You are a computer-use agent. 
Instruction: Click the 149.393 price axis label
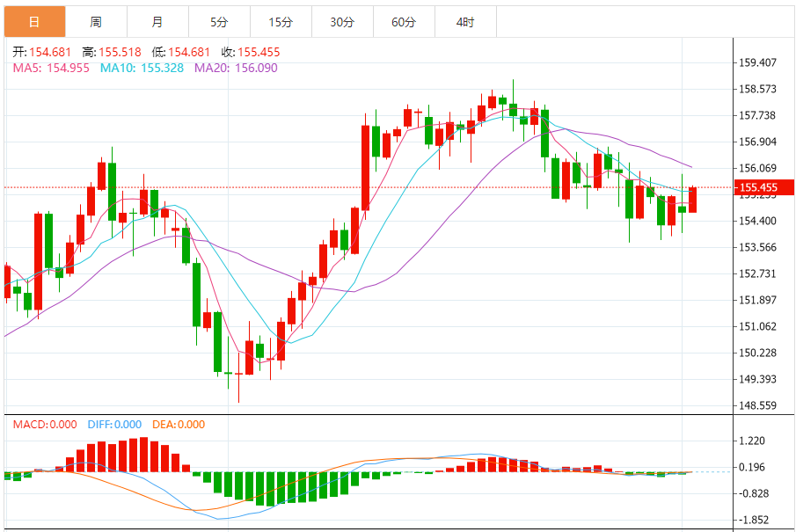point(757,380)
